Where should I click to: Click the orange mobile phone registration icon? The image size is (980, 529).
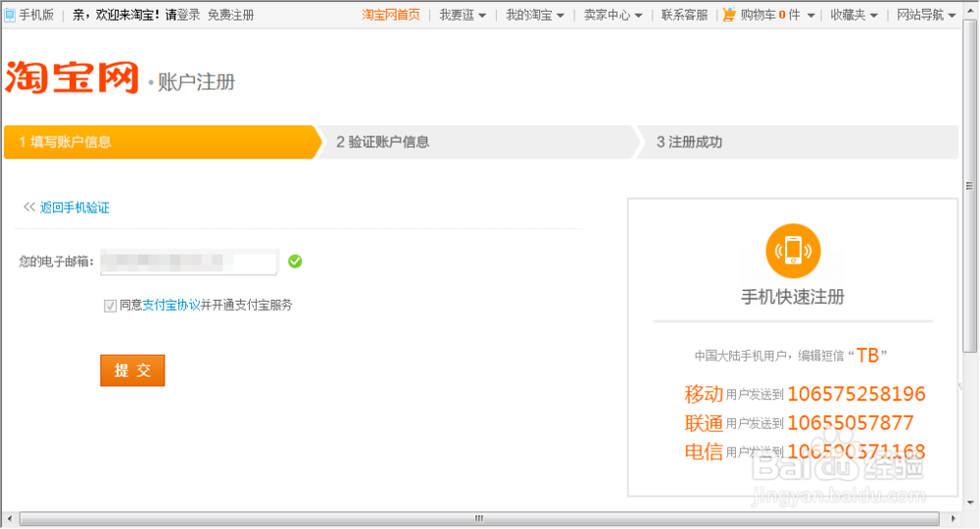[x=793, y=251]
